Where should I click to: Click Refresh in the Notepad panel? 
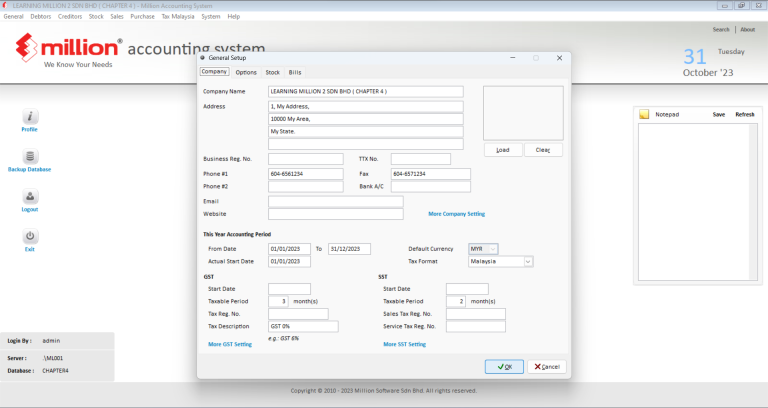click(x=745, y=115)
